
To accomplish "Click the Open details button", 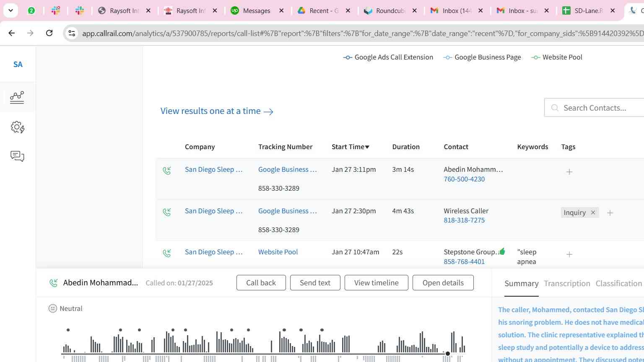I will pyautogui.click(x=443, y=283).
